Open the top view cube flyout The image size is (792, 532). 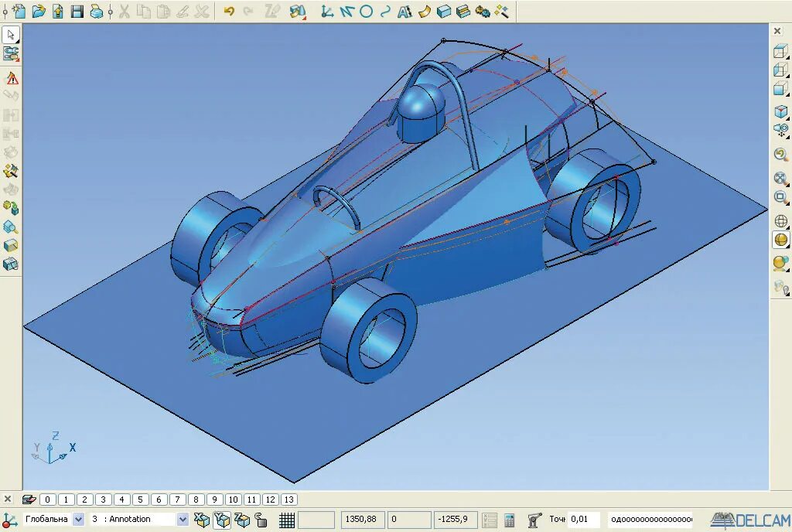[x=781, y=51]
